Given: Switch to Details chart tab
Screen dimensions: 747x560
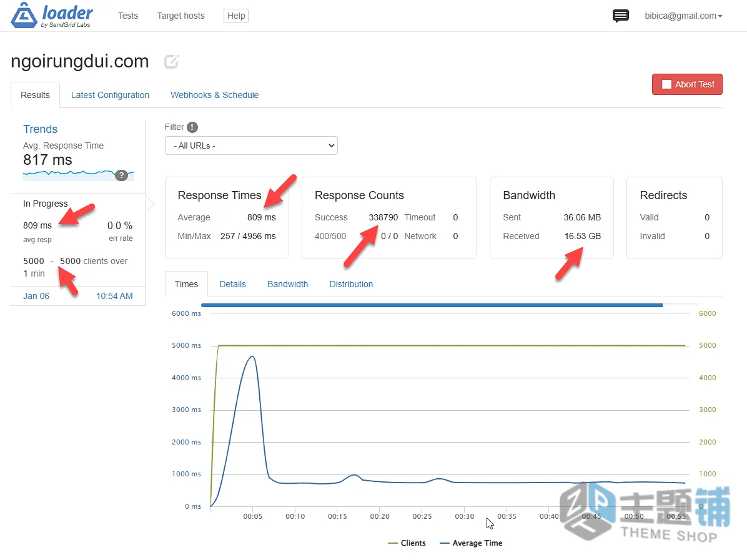Looking at the screenshot, I should click(232, 284).
